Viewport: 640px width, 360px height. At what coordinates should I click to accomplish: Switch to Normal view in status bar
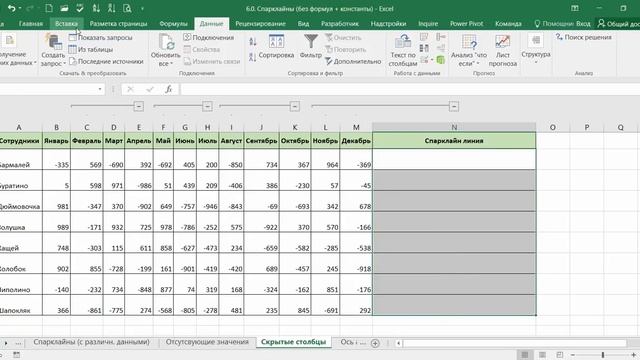524,355
